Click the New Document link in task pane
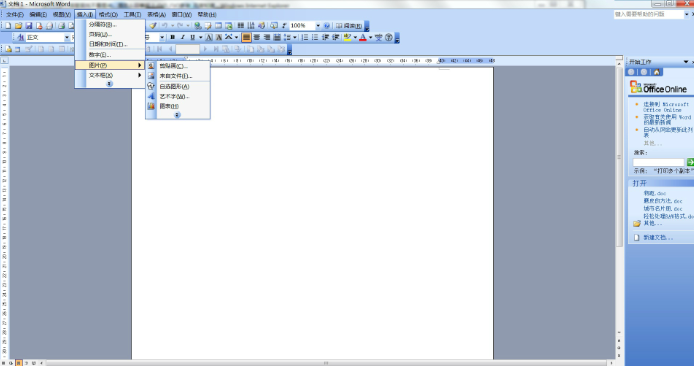Image resolution: width=694 pixels, height=366 pixels. pos(658,238)
